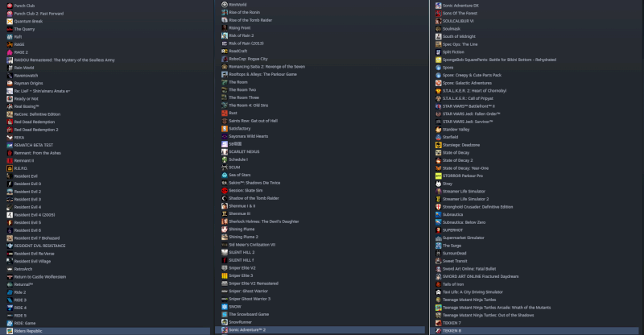644x335 pixels.
Task: Select 'Saints Row: Gat out of Hell'
Action: pyautogui.click(x=253, y=121)
